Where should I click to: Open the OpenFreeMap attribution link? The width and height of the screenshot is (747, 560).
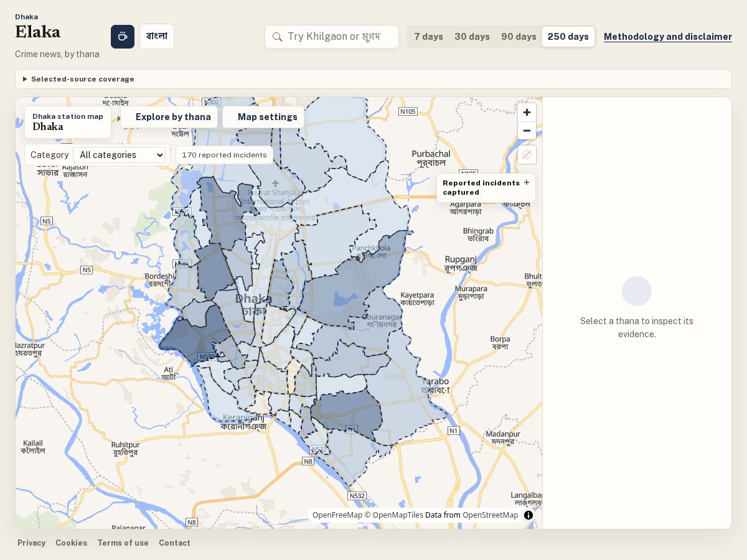coord(337,515)
